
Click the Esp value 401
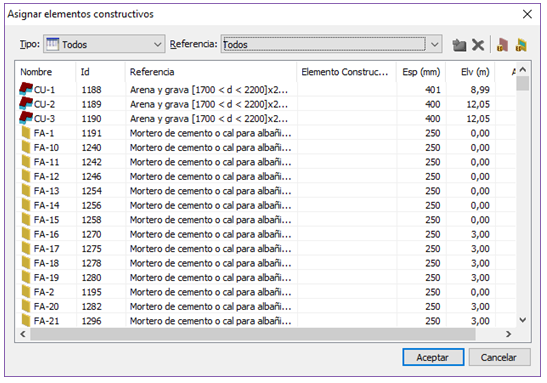433,90
